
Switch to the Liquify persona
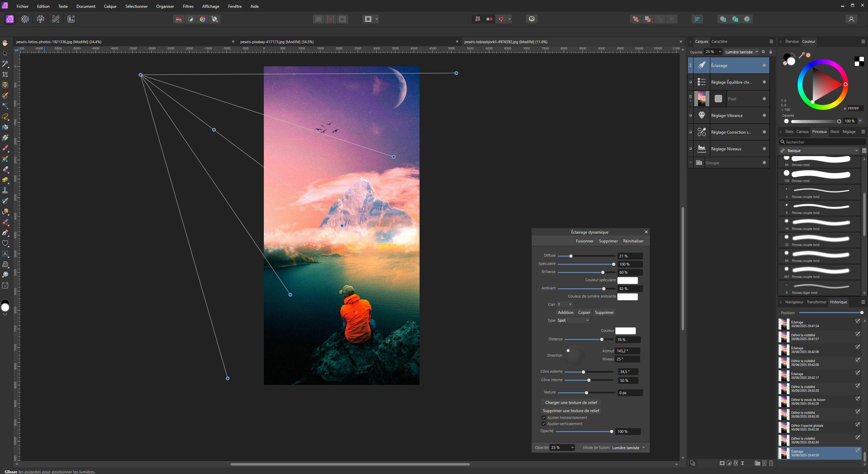(25, 19)
